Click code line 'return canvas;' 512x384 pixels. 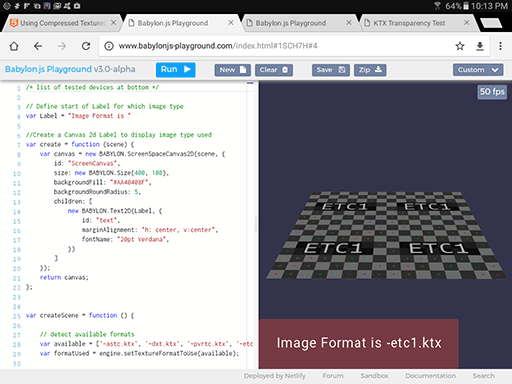64,277
